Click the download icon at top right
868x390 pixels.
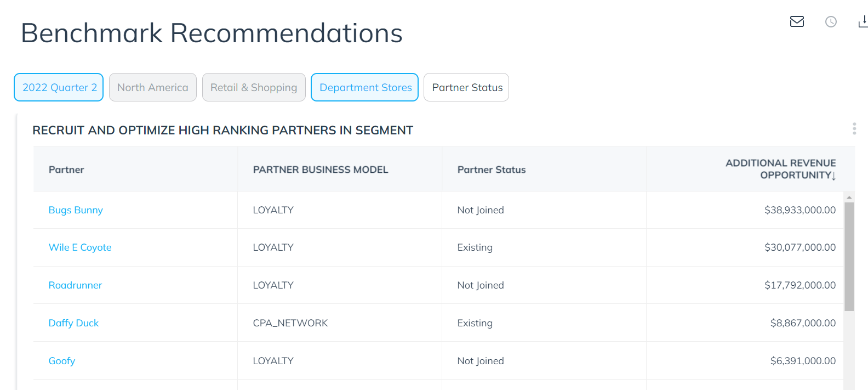863,21
